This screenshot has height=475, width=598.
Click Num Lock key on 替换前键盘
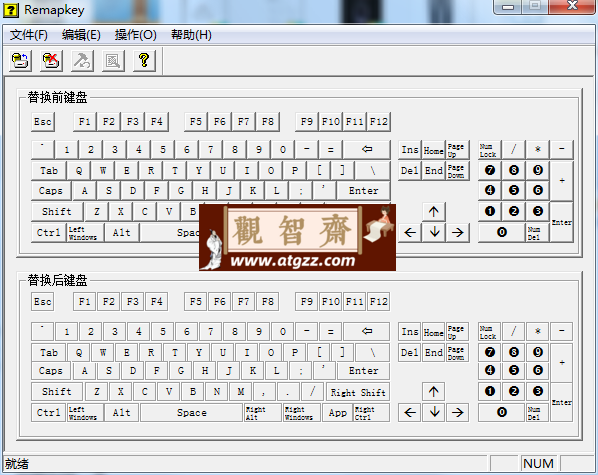(490, 150)
